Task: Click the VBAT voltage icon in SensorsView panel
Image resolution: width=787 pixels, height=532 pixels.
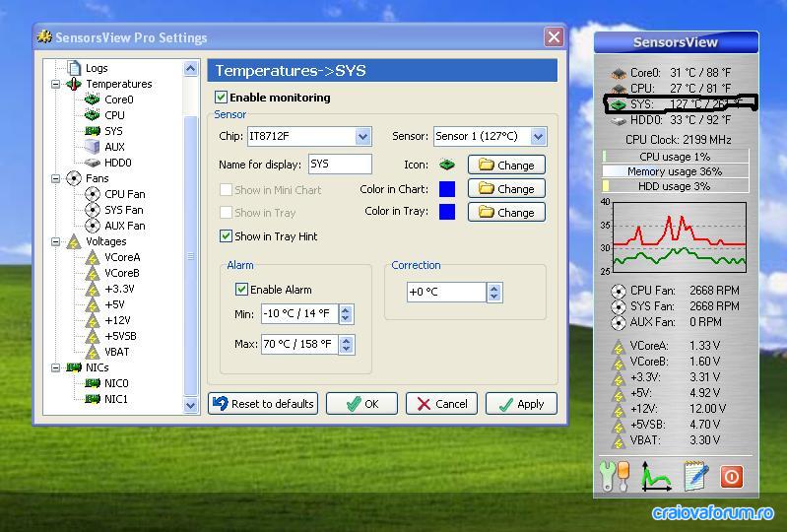Action: pyautogui.click(x=619, y=440)
